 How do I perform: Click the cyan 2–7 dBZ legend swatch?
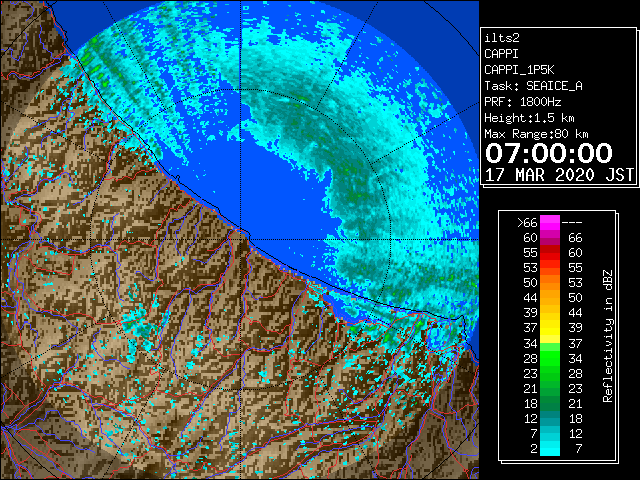pyautogui.click(x=550, y=448)
